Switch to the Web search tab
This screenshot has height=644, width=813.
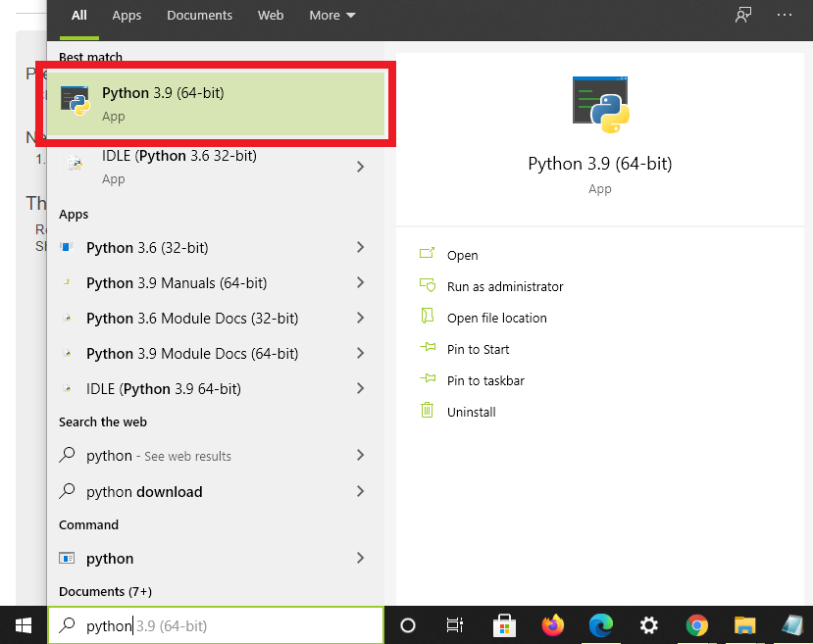(x=271, y=15)
